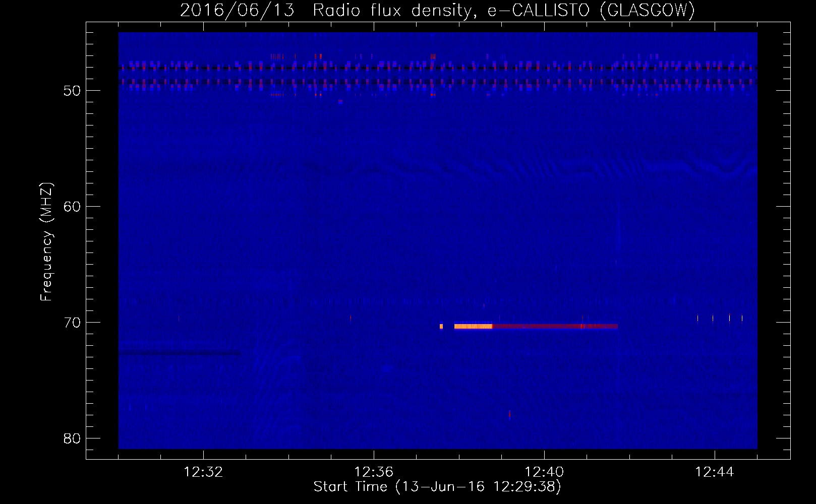Click the dark red emission tail at 70 MHz
The image size is (816, 504).
pos(555,327)
